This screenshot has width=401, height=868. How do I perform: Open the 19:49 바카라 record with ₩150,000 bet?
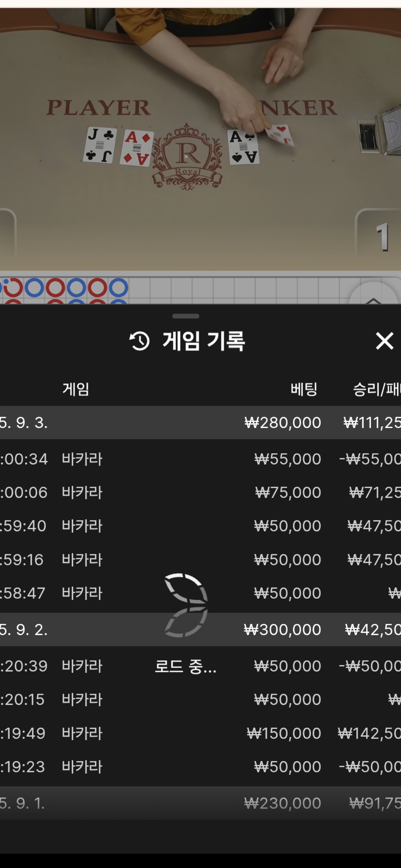point(200,733)
